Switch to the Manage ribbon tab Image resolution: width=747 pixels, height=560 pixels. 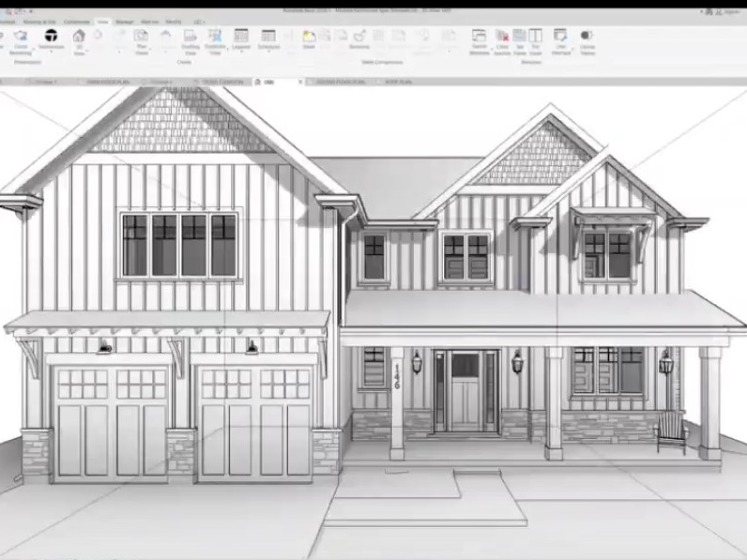125,20
